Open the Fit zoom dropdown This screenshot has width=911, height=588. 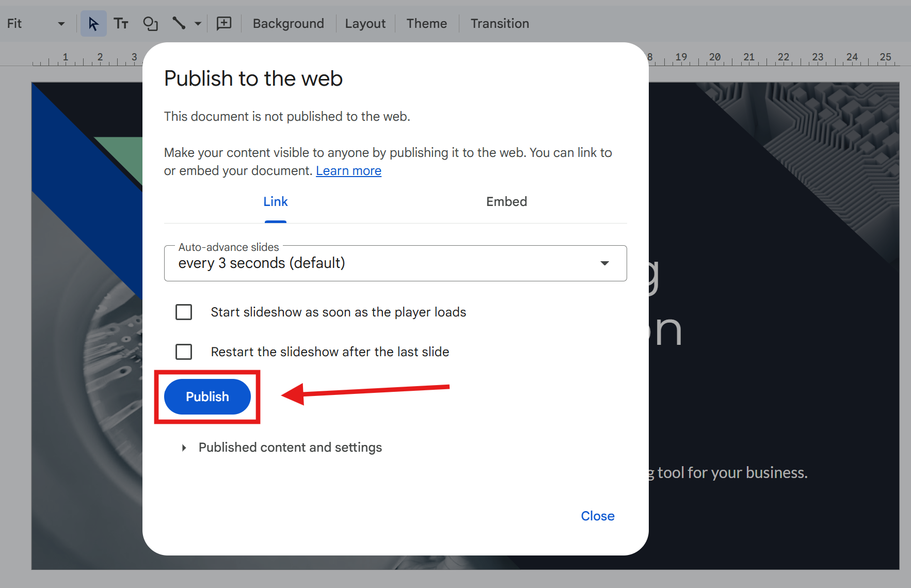point(36,24)
